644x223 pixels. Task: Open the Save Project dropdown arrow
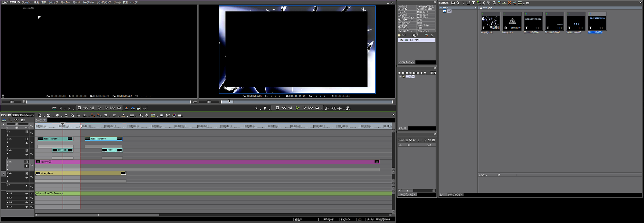click(61, 116)
